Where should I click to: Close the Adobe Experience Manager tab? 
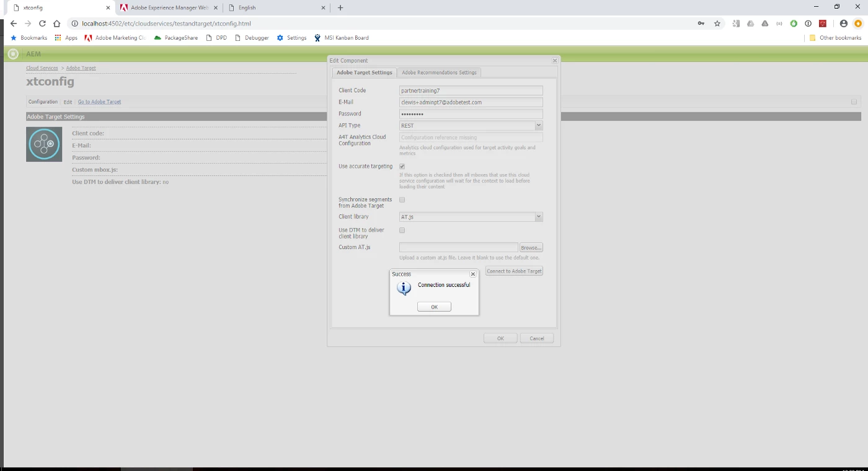point(215,8)
